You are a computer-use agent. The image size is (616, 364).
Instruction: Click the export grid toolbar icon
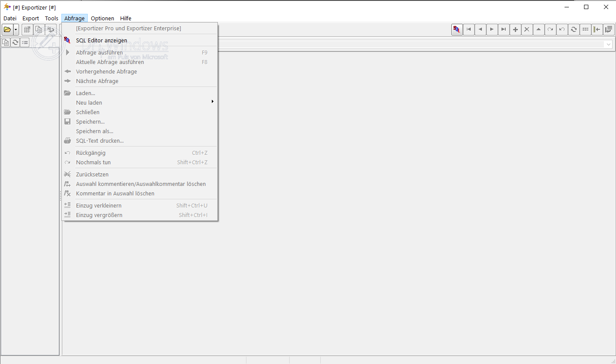point(27,30)
